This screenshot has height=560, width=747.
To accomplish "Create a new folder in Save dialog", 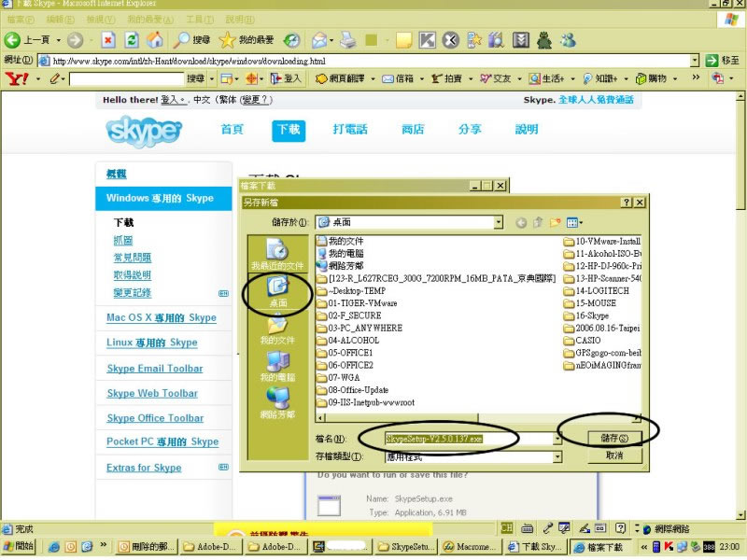I will [x=555, y=222].
